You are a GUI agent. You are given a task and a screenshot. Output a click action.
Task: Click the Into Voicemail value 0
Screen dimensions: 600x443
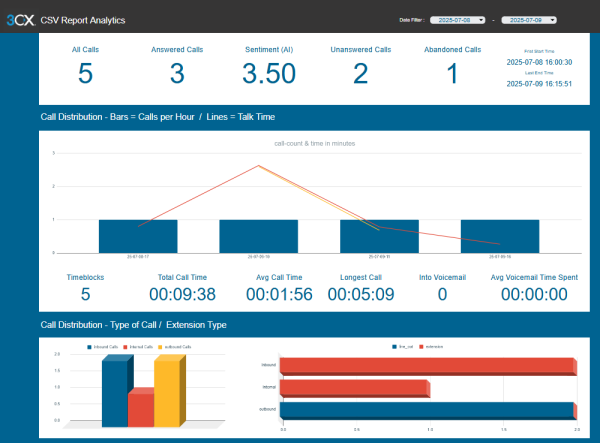point(442,294)
